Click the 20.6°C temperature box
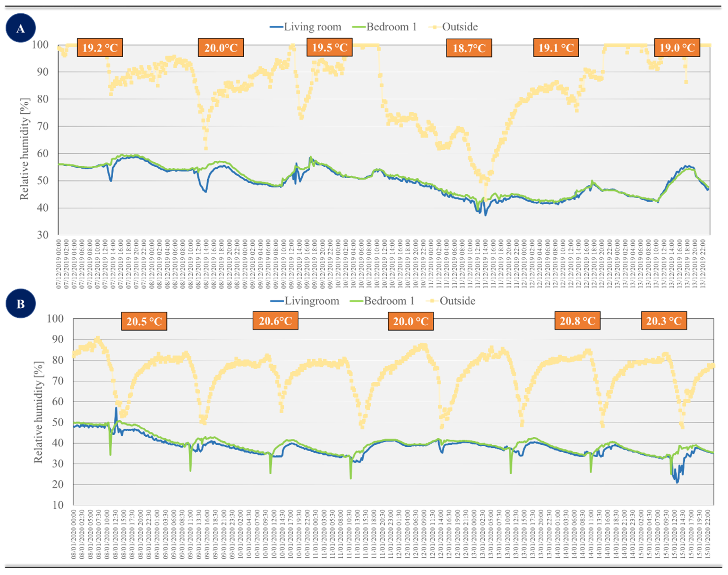The height and width of the screenshot is (575, 728). pos(275,321)
